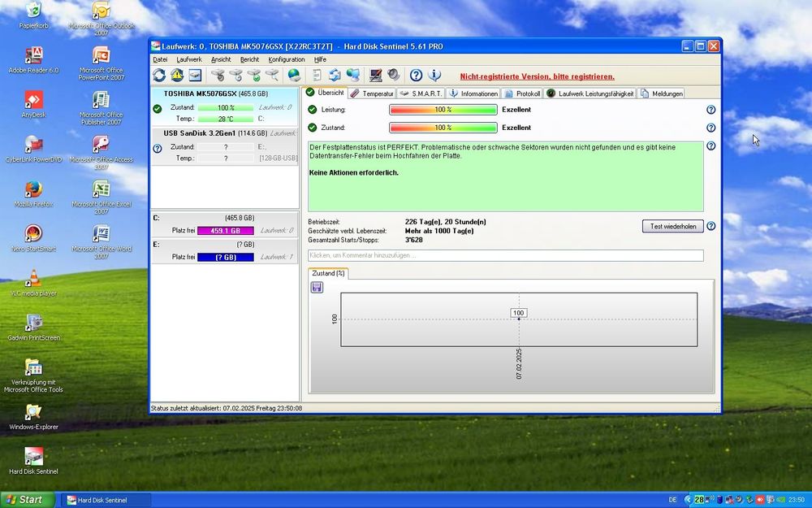Click the registration notice link in red
The width and height of the screenshot is (812, 508).
click(537, 76)
